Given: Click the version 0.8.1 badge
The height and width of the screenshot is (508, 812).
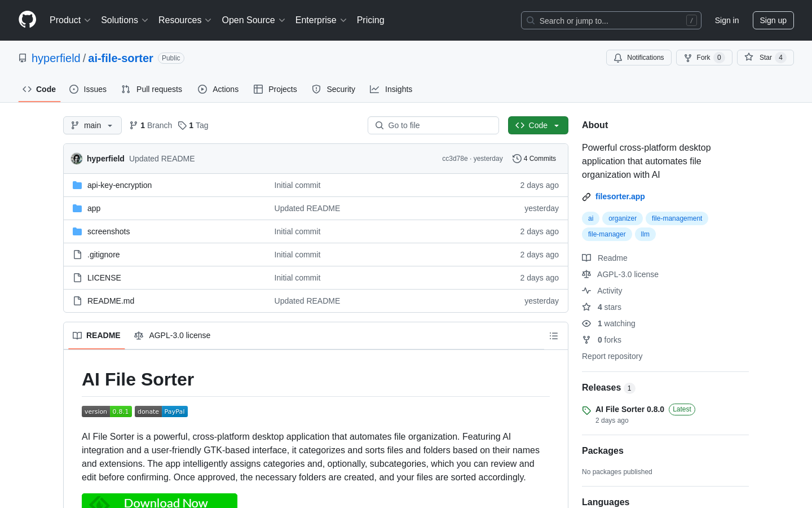Looking at the screenshot, I should [107, 411].
